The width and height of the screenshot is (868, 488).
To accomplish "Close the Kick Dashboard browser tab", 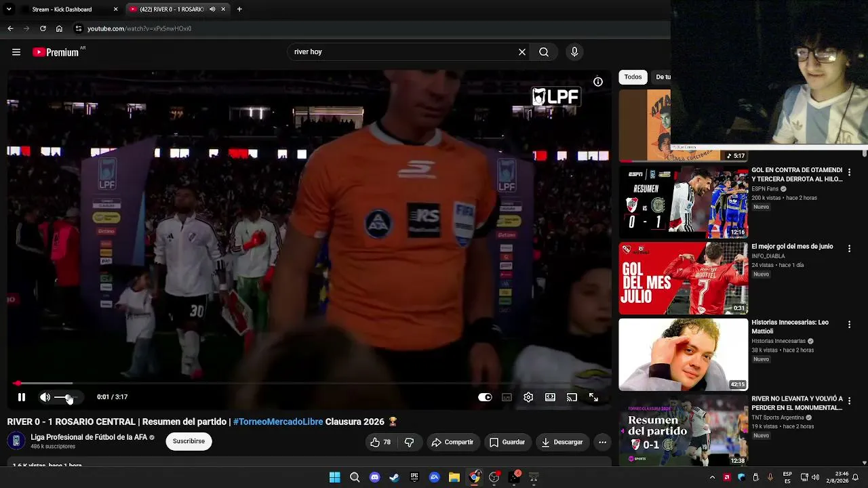I will 115,9.
